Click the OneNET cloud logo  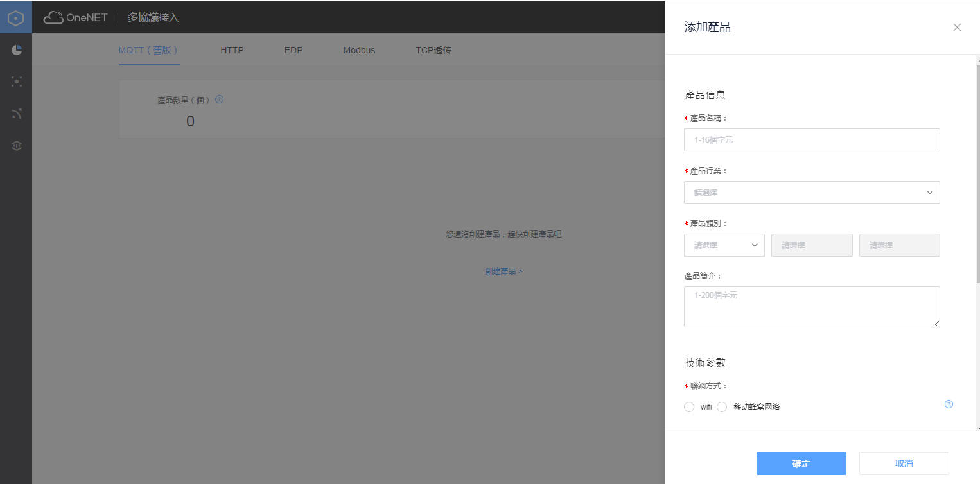(x=75, y=18)
